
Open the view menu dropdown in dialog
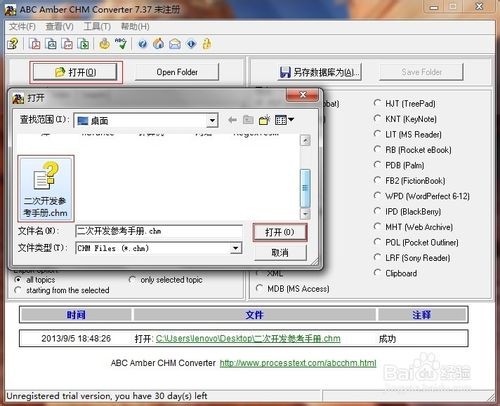(284, 120)
